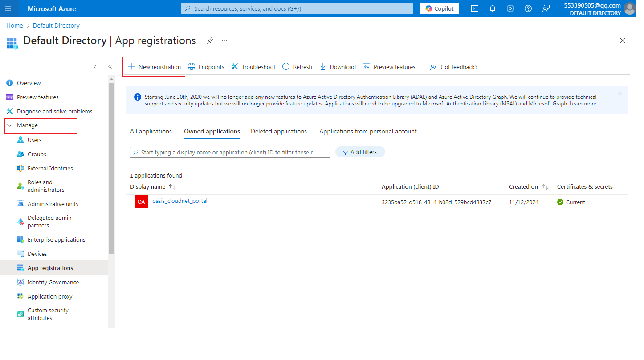
Task: Click the application client ID value
Action: pyautogui.click(x=436, y=202)
